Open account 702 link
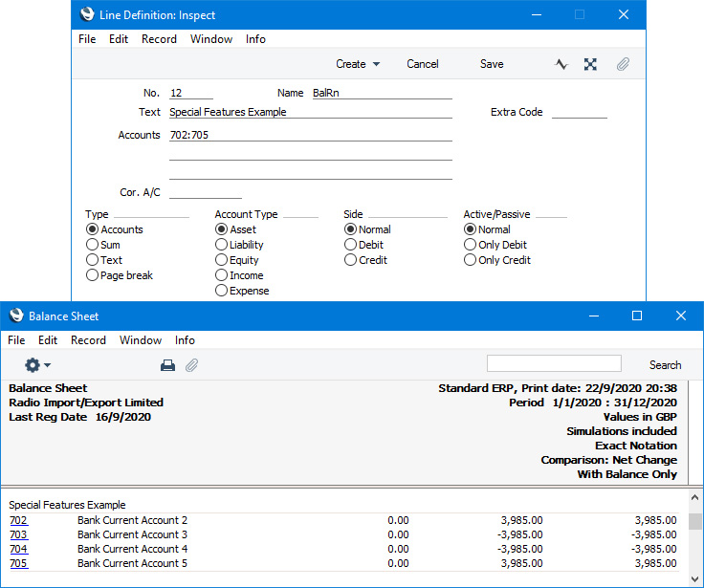The width and height of the screenshot is (704, 588). pos(18,520)
